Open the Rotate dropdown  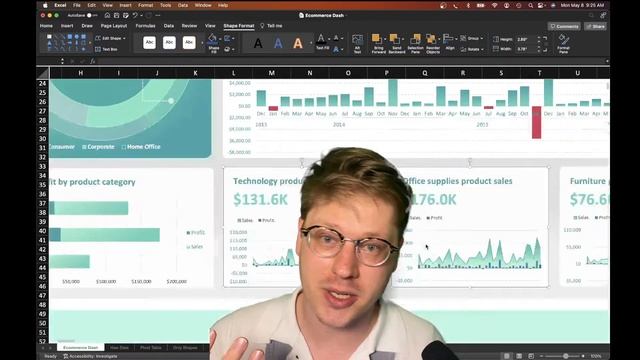click(x=472, y=49)
